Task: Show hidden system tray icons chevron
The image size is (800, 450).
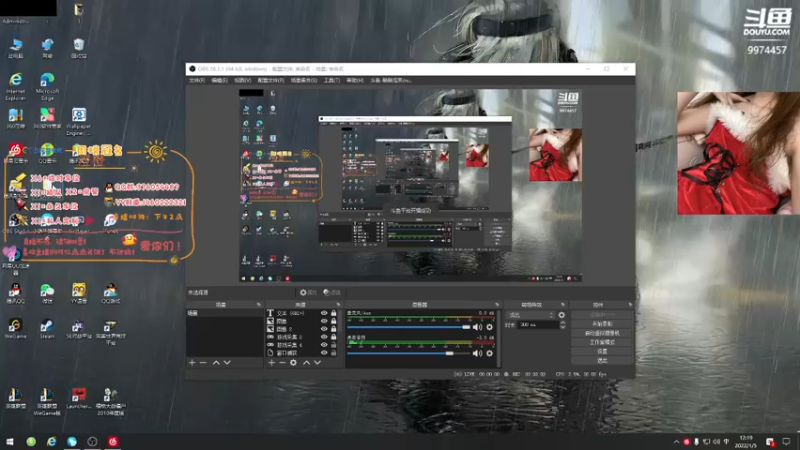Action: pyautogui.click(x=676, y=442)
